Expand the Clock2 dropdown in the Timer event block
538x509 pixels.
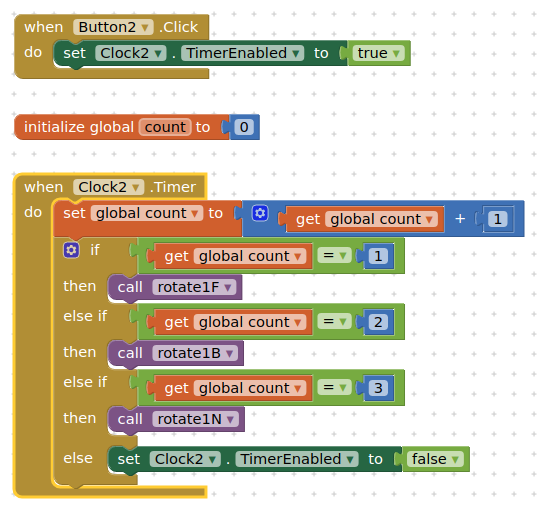click(108, 187)
